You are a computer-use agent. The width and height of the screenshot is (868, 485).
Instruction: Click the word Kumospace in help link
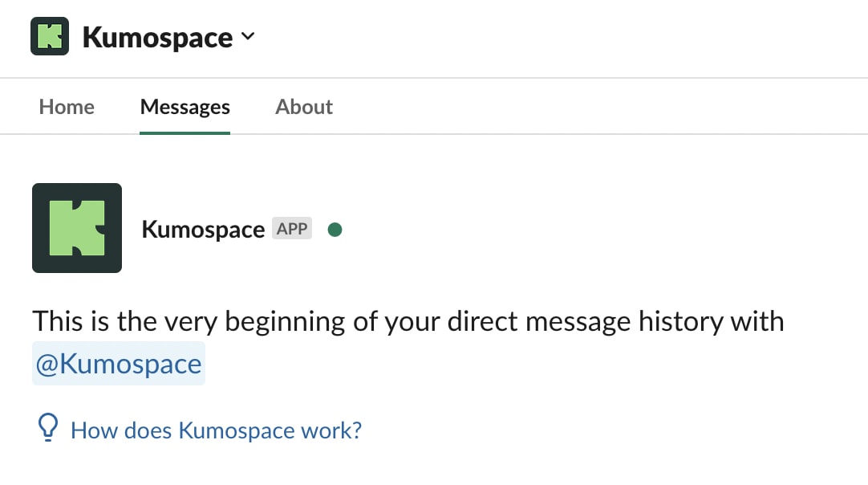[x=237, y=430]
